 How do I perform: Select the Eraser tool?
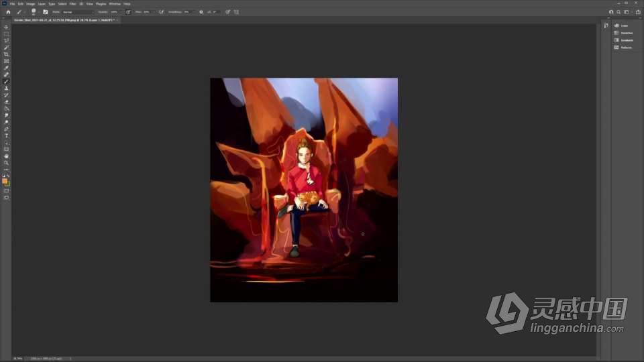(x=6, y=102)
